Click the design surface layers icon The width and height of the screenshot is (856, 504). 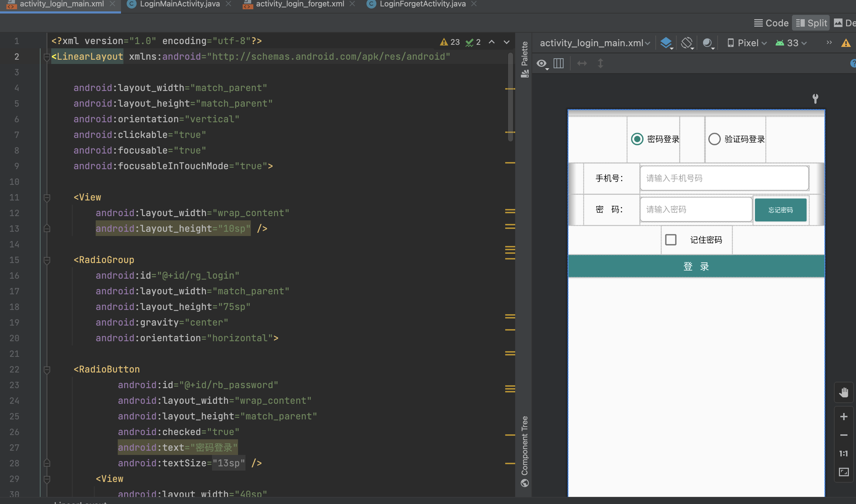pyautogui.click(x=666, y=43)
